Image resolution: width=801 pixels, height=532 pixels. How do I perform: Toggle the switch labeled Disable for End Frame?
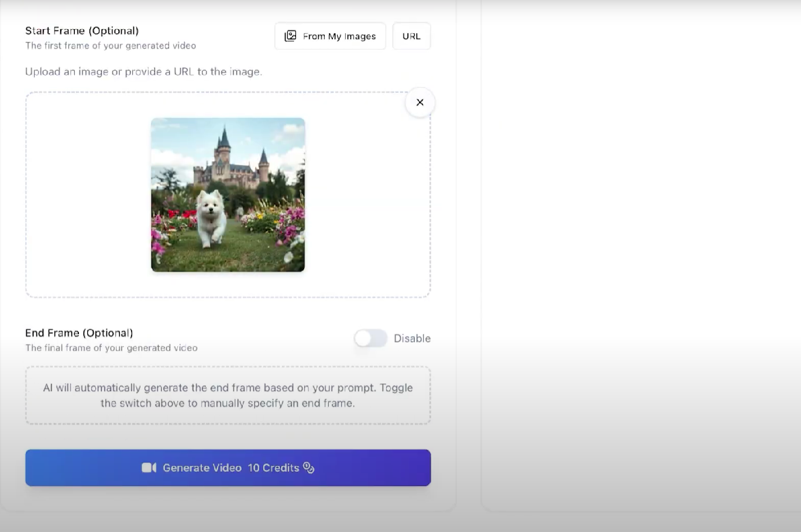[370, 338]
